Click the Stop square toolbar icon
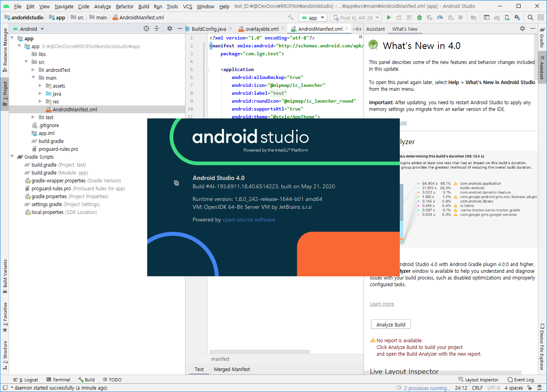 [x=461, y=17]
